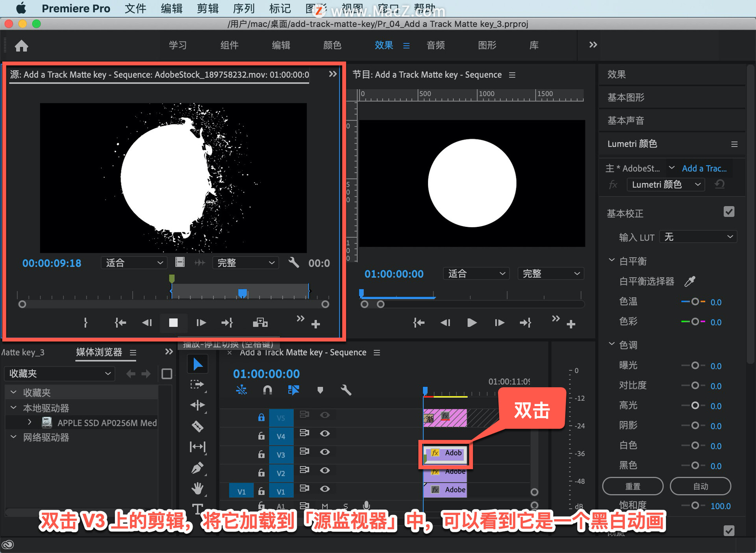Select the Ripple Edit tool
This screenshot has width=756, height=553.
point(197,405)
